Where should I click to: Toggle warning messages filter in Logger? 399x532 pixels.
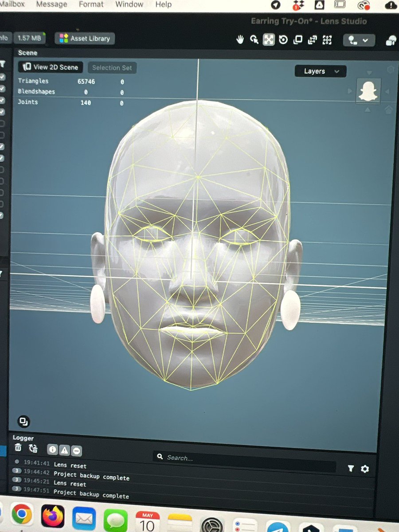point(64,450)
